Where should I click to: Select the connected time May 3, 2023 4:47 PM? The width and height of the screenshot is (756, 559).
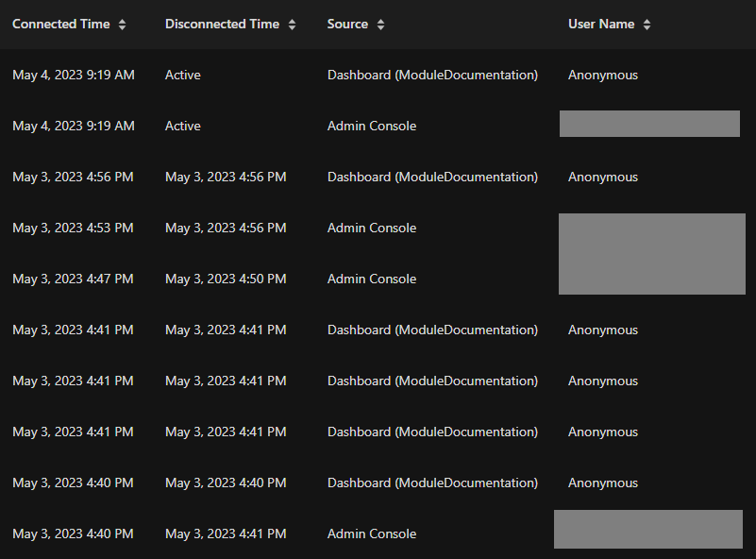pyautogui.click(x=73, y=279)
